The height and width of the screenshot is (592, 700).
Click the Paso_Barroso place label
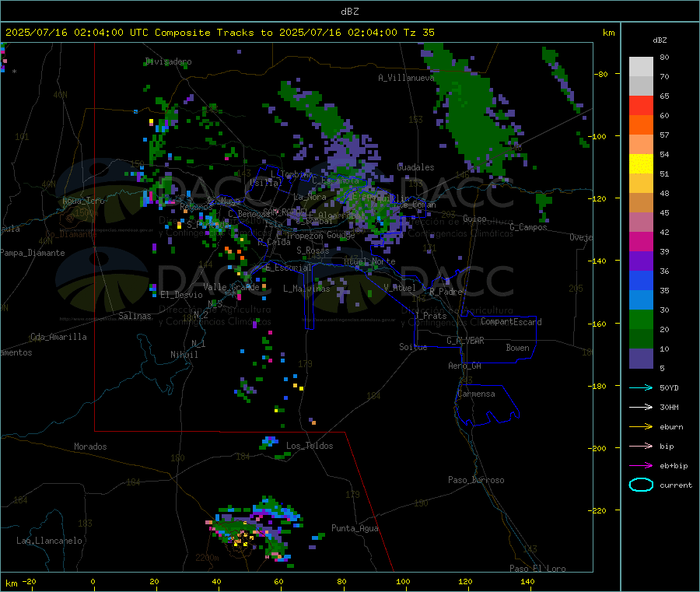pos(476,480)
